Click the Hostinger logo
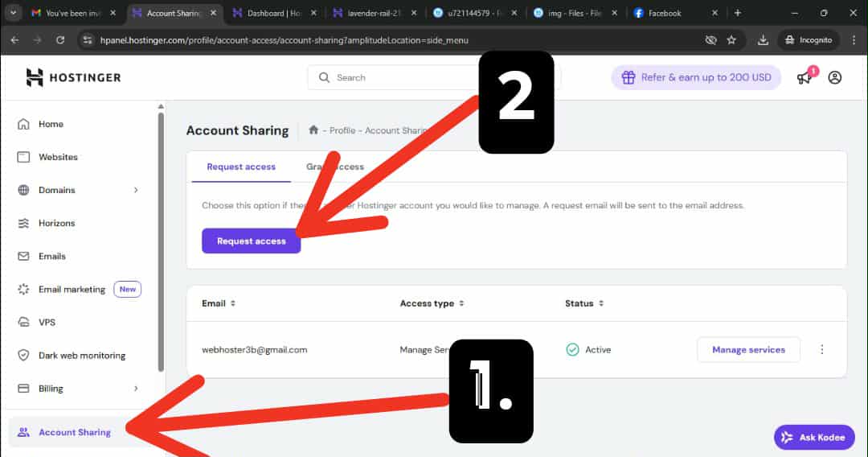Image resolution: width=868 pixels, height=457 pixels. click(73, 77)
